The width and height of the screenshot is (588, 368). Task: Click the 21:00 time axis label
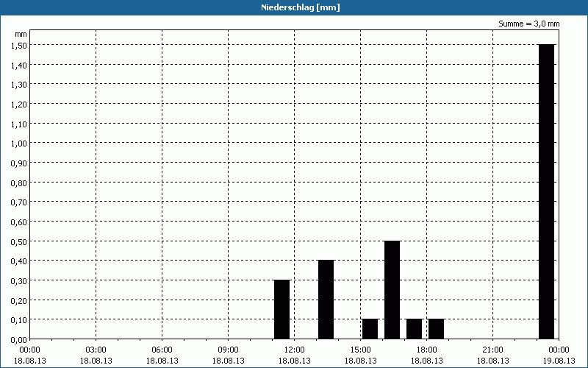pyautogui.click(x=492, y=350)
